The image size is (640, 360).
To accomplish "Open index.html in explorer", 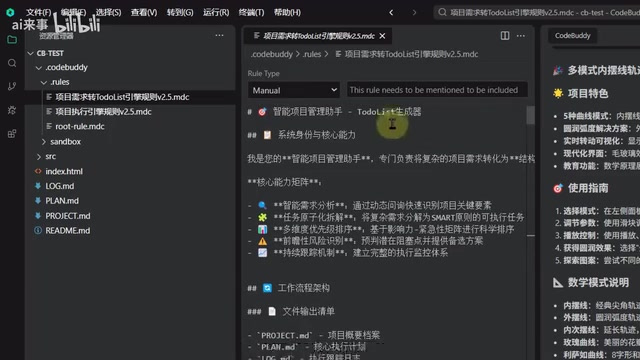I will click(64, 171).
